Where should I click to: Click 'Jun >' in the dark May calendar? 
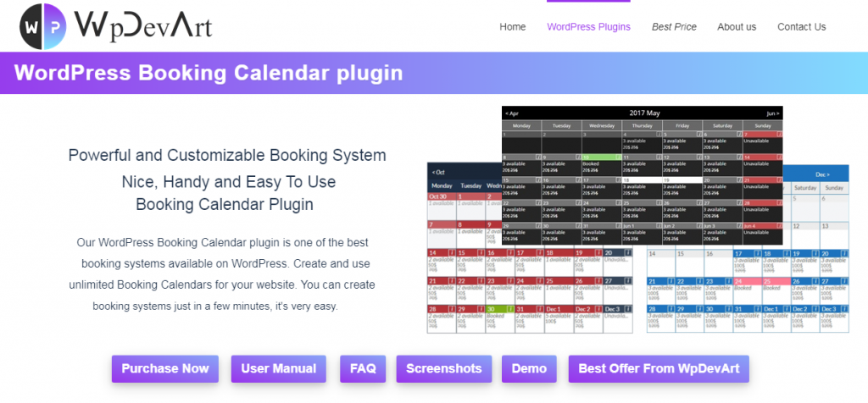pyautogui.click(x=773, y=113)
